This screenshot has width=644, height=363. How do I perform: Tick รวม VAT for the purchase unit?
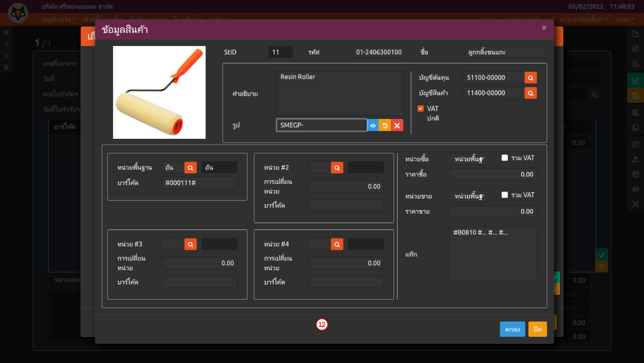click(x=505, y=158)
